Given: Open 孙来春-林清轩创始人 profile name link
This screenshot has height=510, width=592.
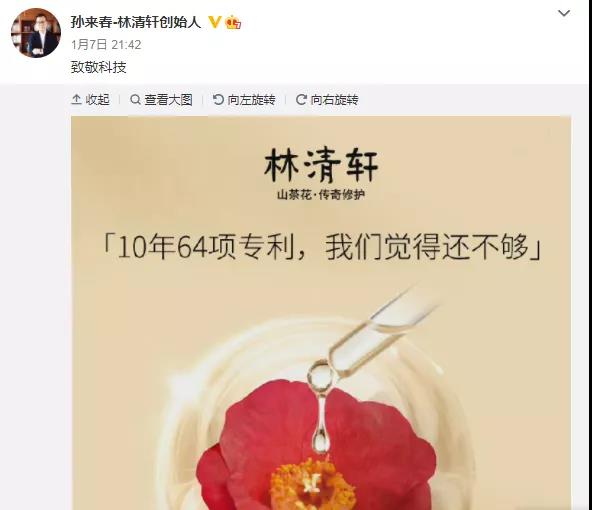Looking at the screenshot, I should [x=136, y=22].
